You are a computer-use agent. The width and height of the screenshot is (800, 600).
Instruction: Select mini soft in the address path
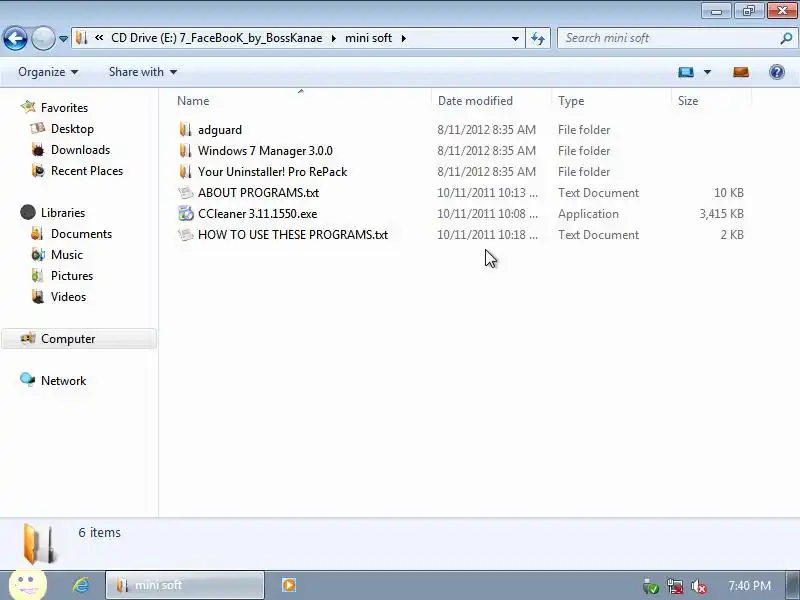368,38
